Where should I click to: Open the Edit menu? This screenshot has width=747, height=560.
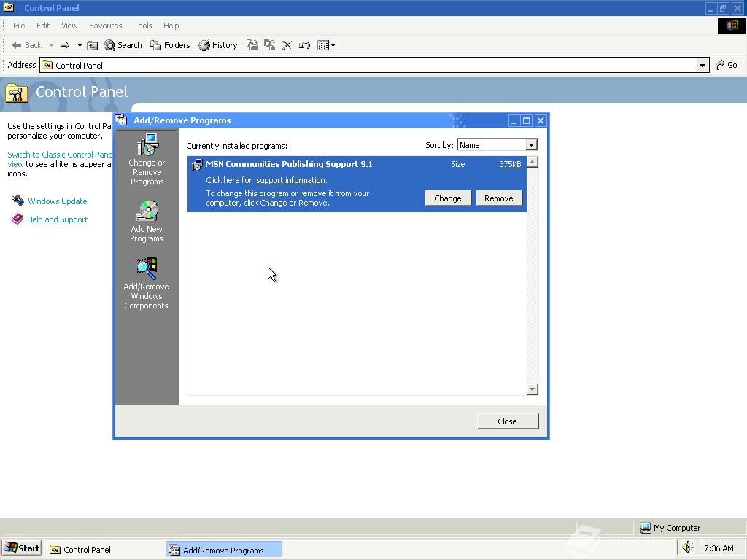coord(43,26)
